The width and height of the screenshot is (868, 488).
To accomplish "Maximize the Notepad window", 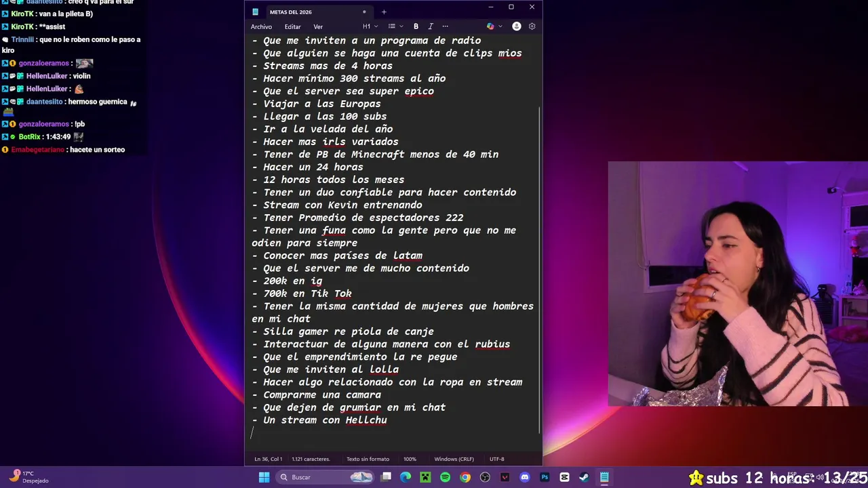I will click(511, 7).
